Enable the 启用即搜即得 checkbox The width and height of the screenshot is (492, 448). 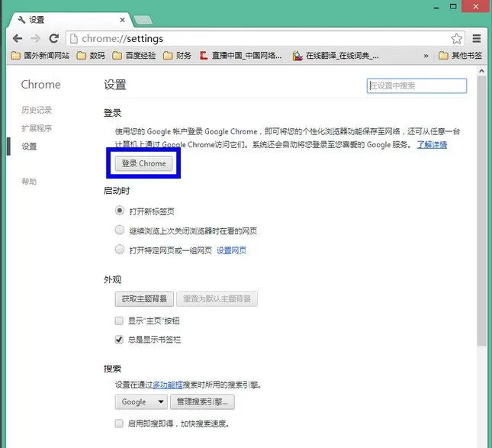click(119, 424)
